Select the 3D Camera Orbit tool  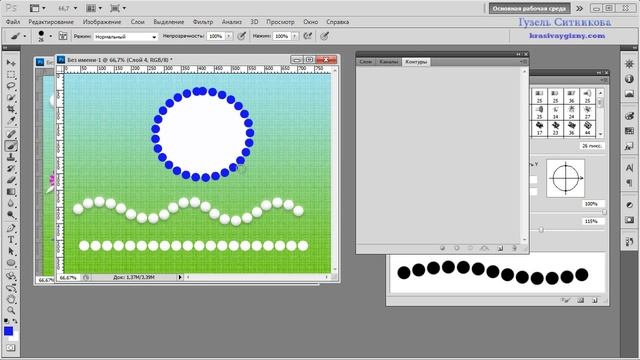tap(11, 288)
